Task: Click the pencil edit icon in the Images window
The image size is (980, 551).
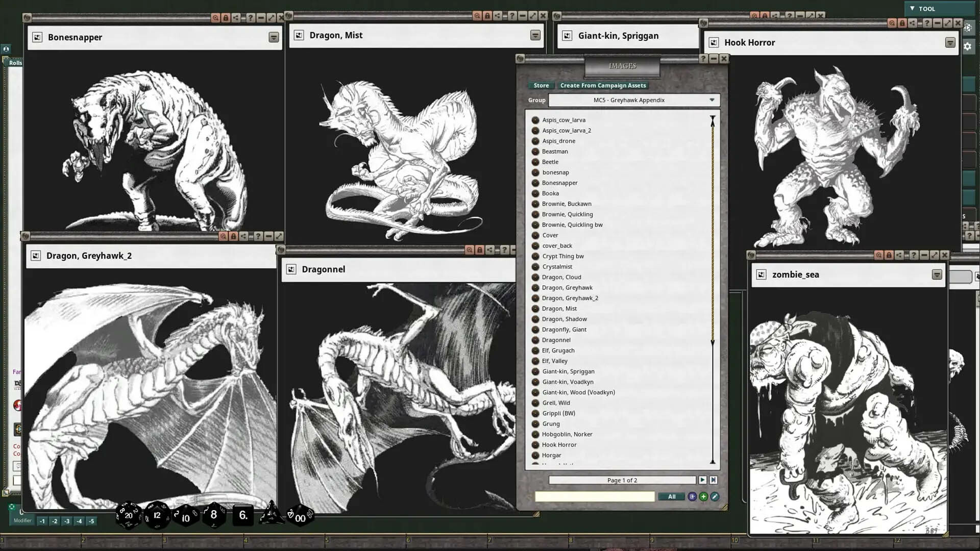Action: tap(715, 496)
